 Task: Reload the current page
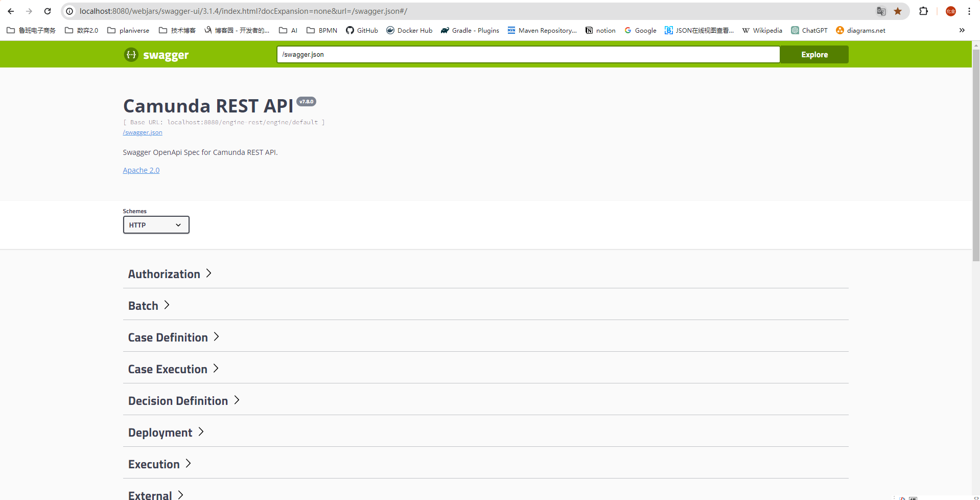pyautogui.click(x=48, y=11)
